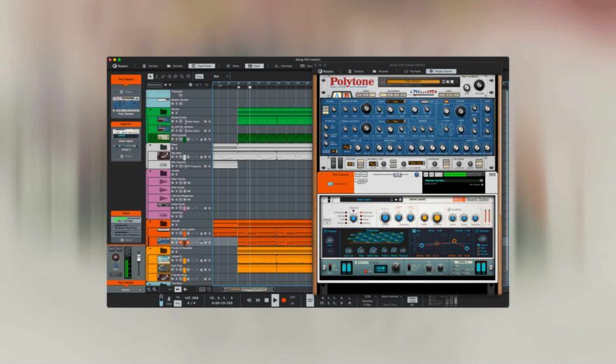This screenshot has height=364, width=616.
Task: Click Single Column in Rack window
Action: (x=441, y=71)
